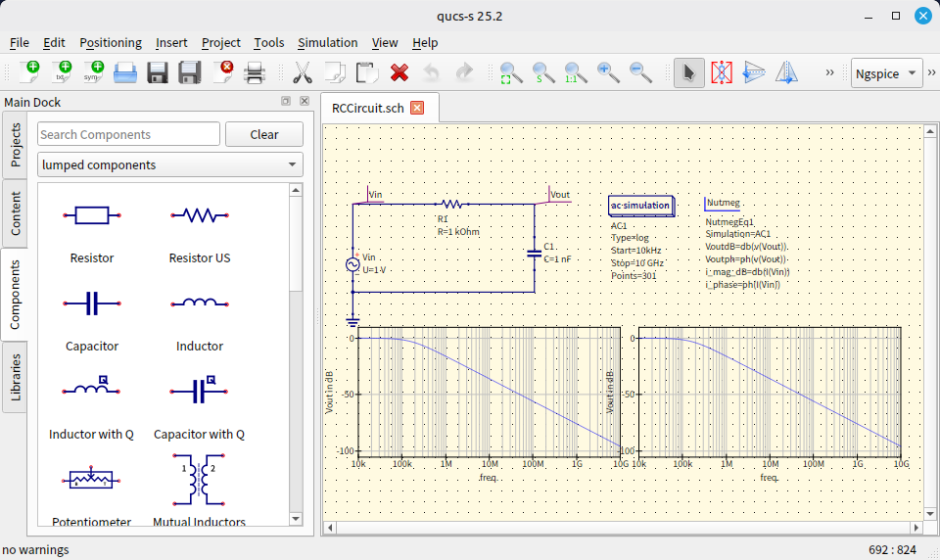The height and width of the screenshot is (560, 940).
Task: Click the scissors cut icon
Action: pyautogui.click(x=303, y=72)
